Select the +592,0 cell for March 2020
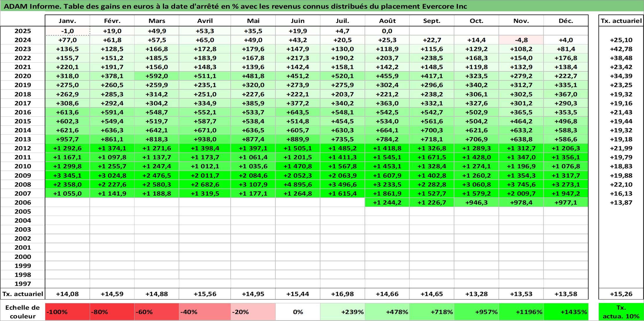The image size is (644, 321). click(x=157, y=76)
